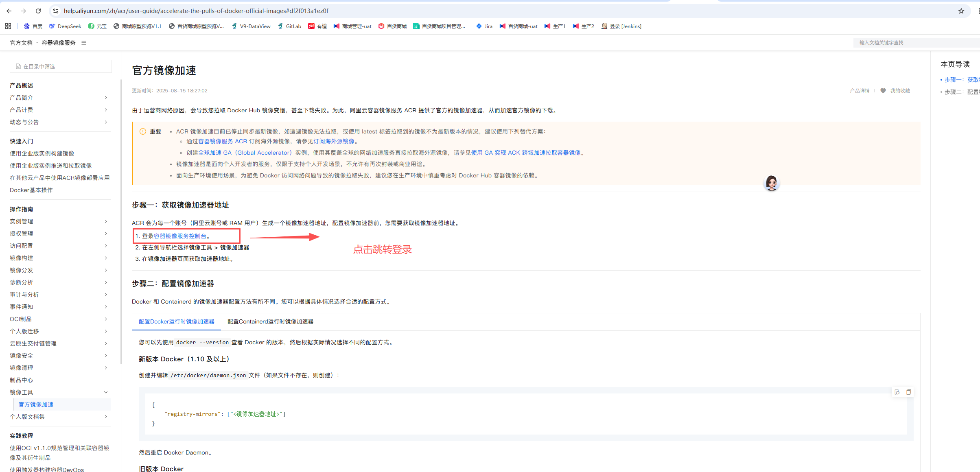Click the assistant avatar chat icon
Screen dimensions: 980x472
click(x=771, y=183)
